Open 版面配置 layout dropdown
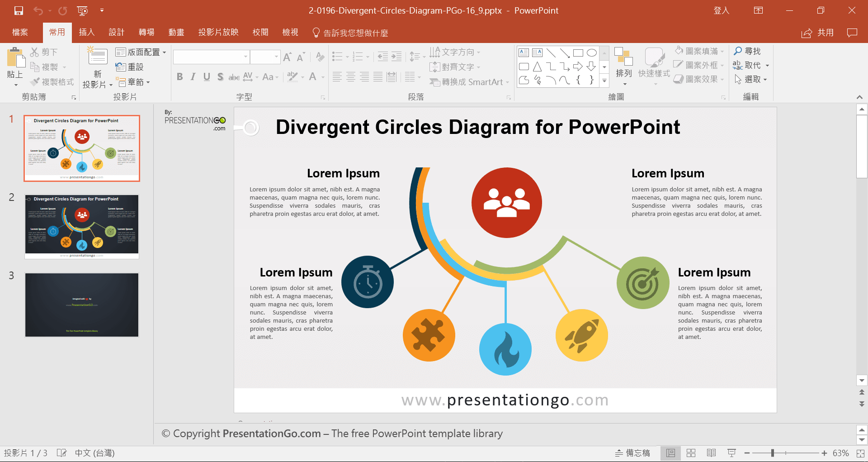 pos(141,52)
